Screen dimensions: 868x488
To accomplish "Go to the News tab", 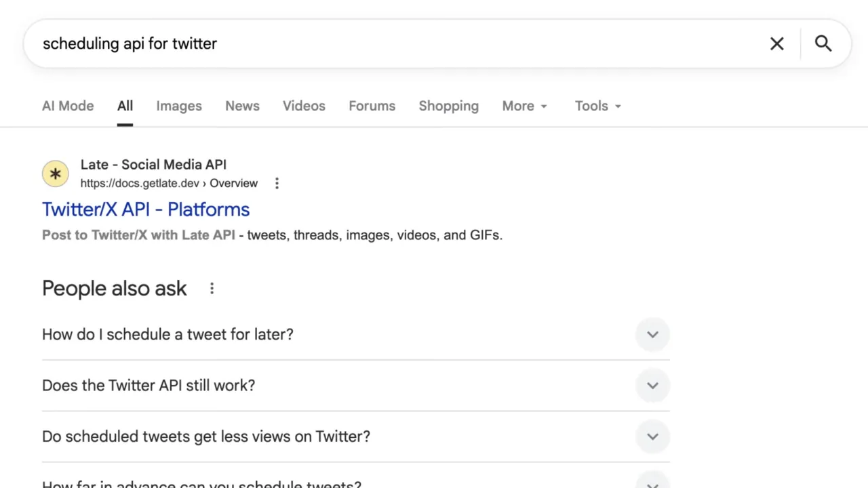I will [x=242, y=106].
